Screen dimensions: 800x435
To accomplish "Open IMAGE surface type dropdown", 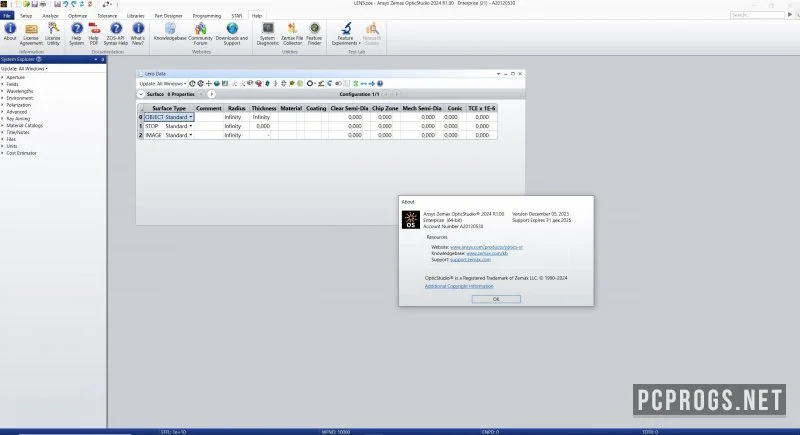I will pyautogui.click(x=191, y=135).
